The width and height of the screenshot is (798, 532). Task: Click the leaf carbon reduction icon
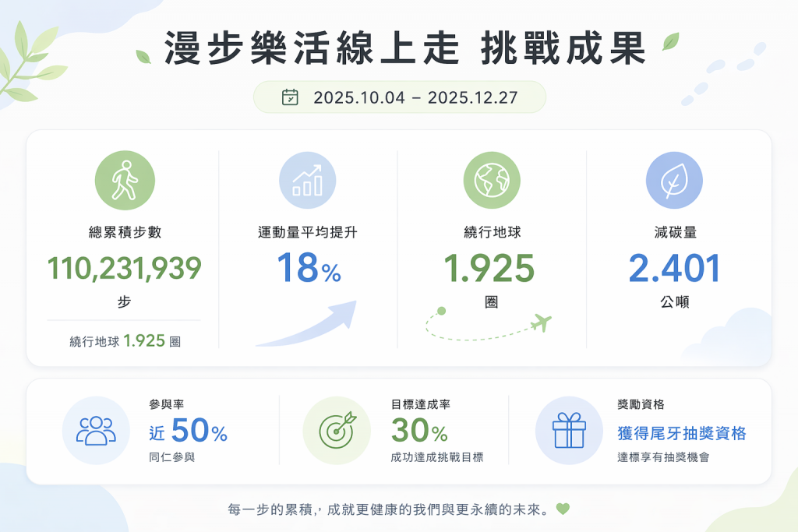coord(674,181)
